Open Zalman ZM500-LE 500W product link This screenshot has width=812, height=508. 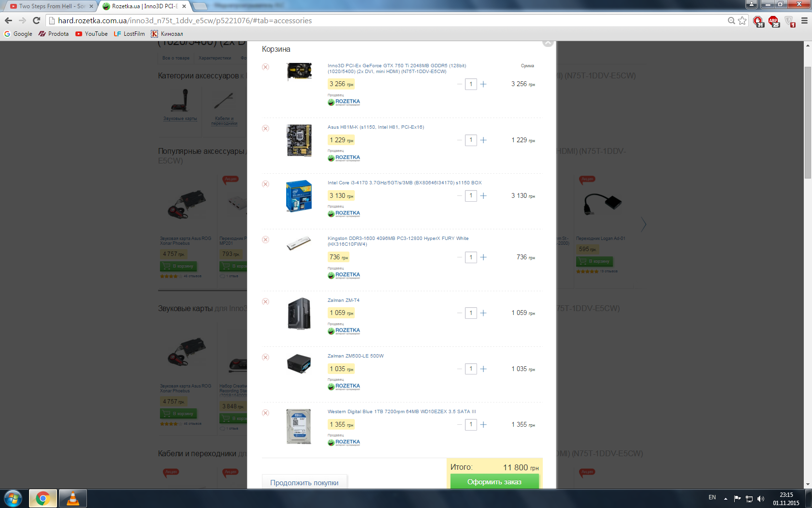click(x=356, y=356)
